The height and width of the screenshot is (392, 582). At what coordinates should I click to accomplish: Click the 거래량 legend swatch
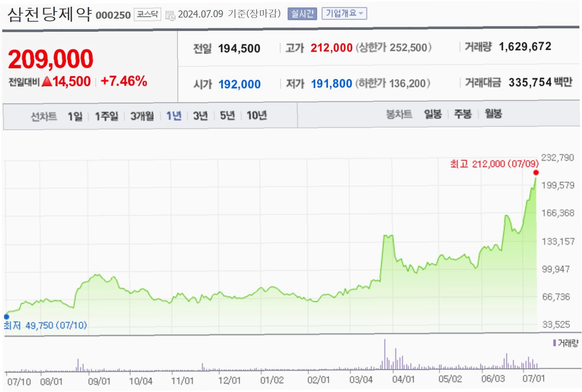pos(554,343)
